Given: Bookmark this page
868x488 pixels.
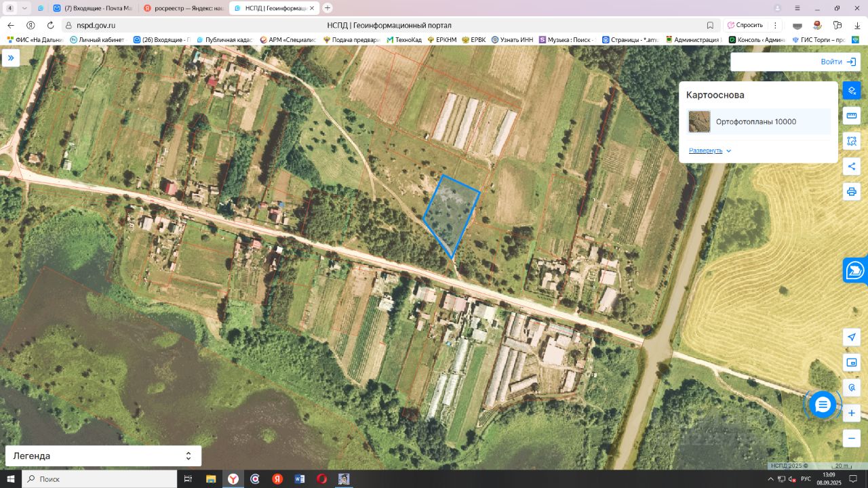Looking at the screenshot, I should 710,25.
